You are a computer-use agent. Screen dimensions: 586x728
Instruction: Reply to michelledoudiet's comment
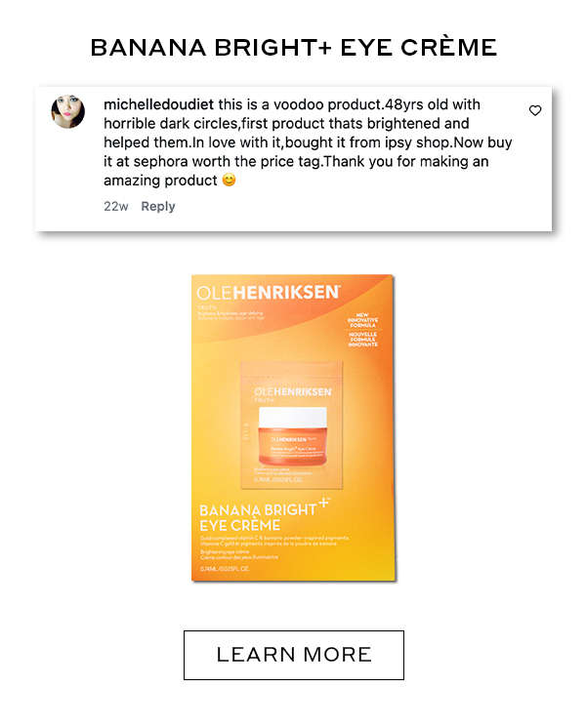coord(158,206)
